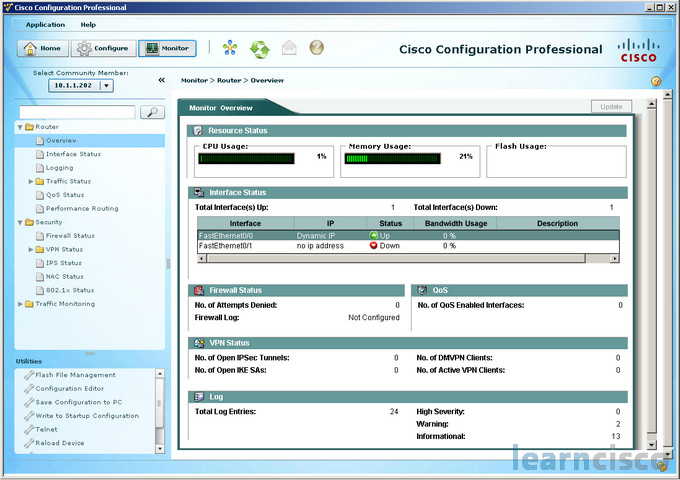Go to Home

click(x=43, y=48)
